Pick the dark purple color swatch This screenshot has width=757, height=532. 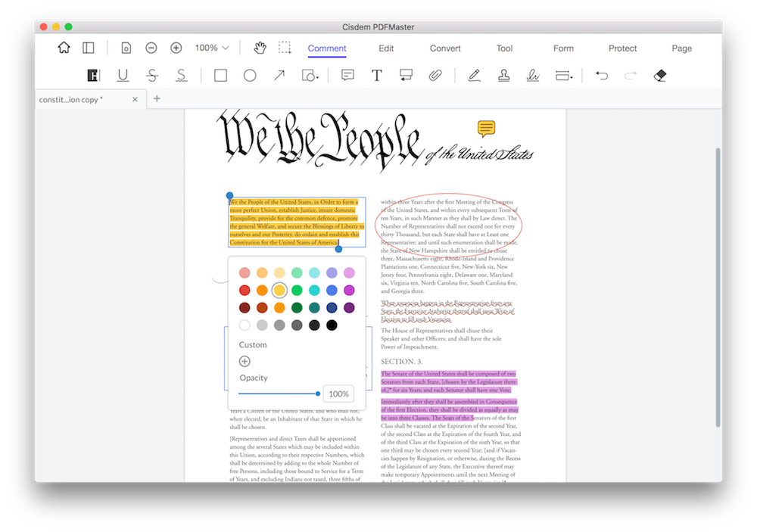(349, 307)
